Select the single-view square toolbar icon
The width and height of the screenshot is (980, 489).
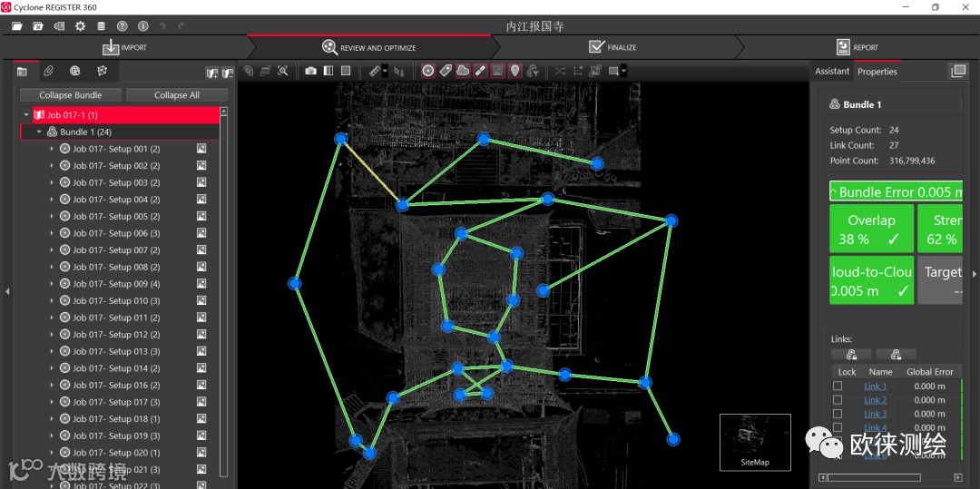coord(346,71)
